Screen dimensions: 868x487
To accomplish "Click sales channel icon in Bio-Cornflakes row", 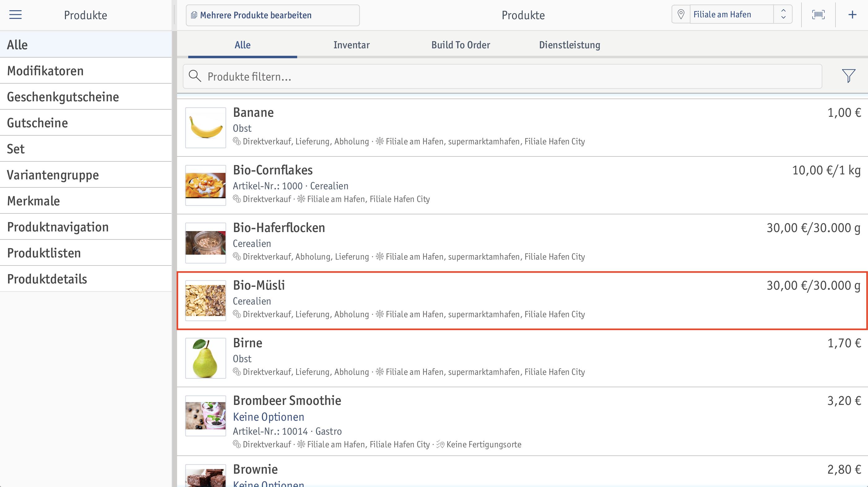I will [237, 199].
